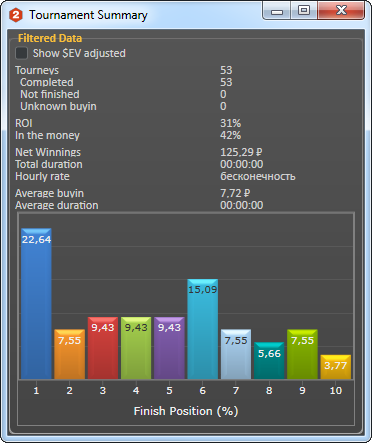Click the Hourly rate label
The width and height of the screenshot is (372, 443).
tap(42, 176)
